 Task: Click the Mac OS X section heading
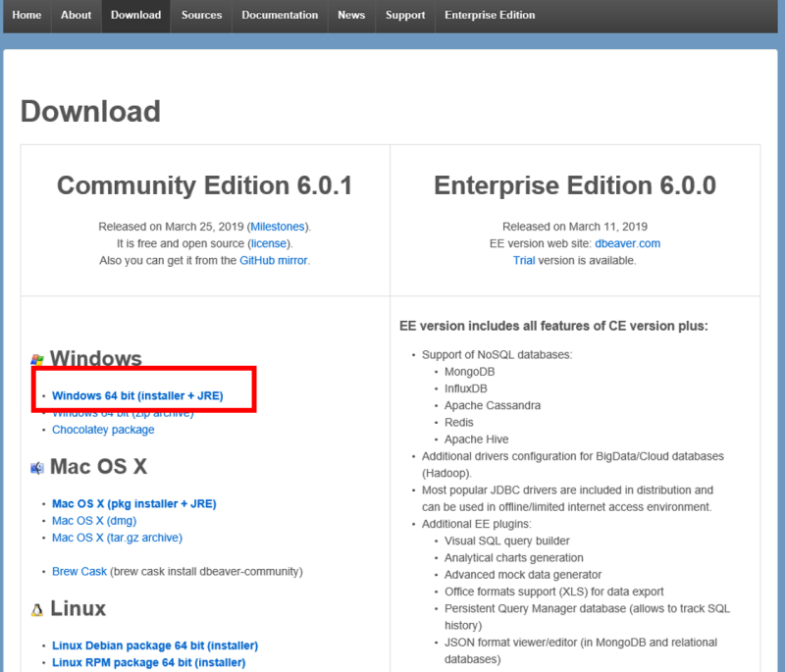pyautogui.click(x=99, y=466)
